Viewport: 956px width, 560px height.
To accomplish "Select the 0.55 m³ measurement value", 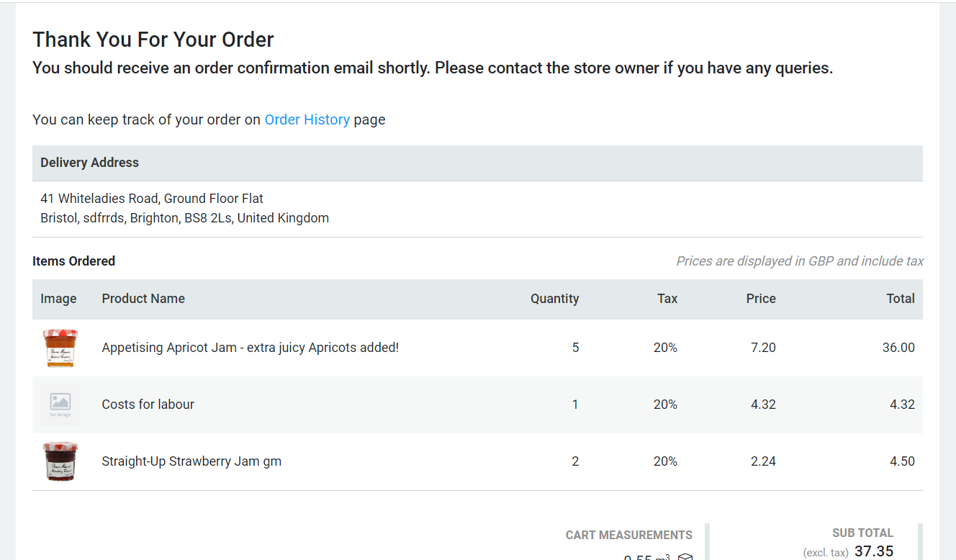I will pyautogui.click(x=646, y=557).
